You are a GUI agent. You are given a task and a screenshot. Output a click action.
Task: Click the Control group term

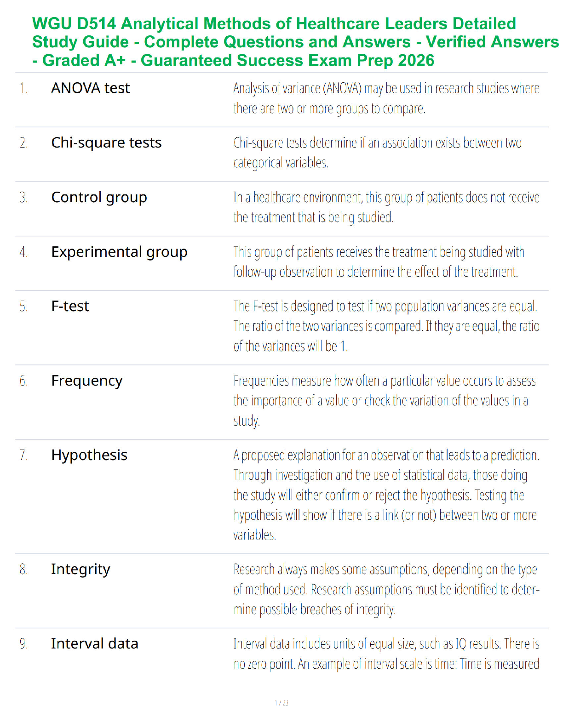99,198
